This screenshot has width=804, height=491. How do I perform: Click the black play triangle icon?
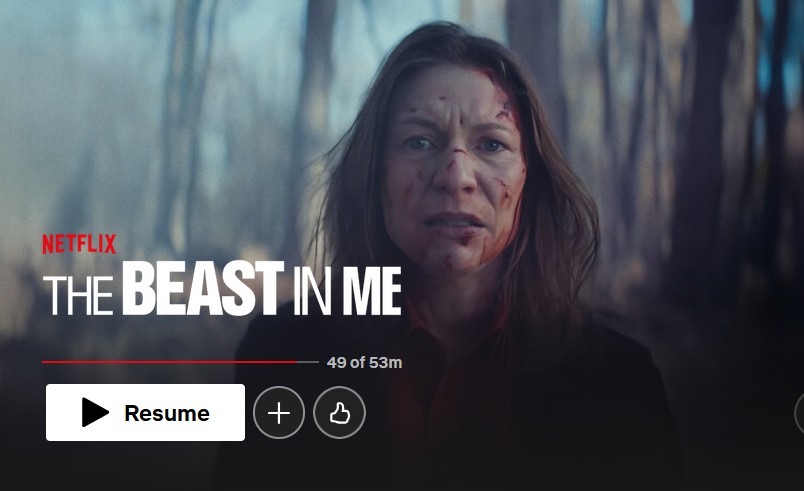click(95, 412)
